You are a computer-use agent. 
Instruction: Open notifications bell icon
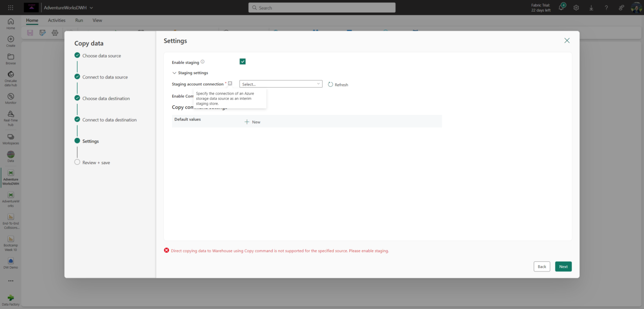coord(562,8)
